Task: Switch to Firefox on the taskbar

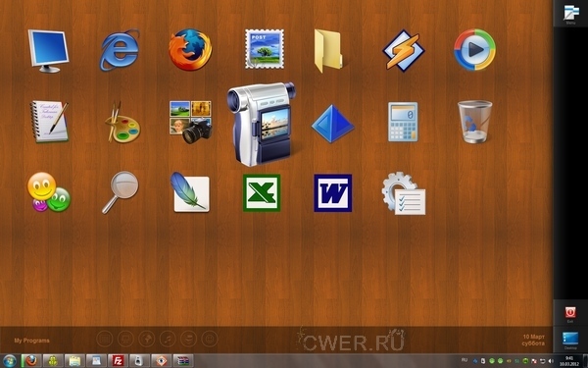Action: point(31,361)
